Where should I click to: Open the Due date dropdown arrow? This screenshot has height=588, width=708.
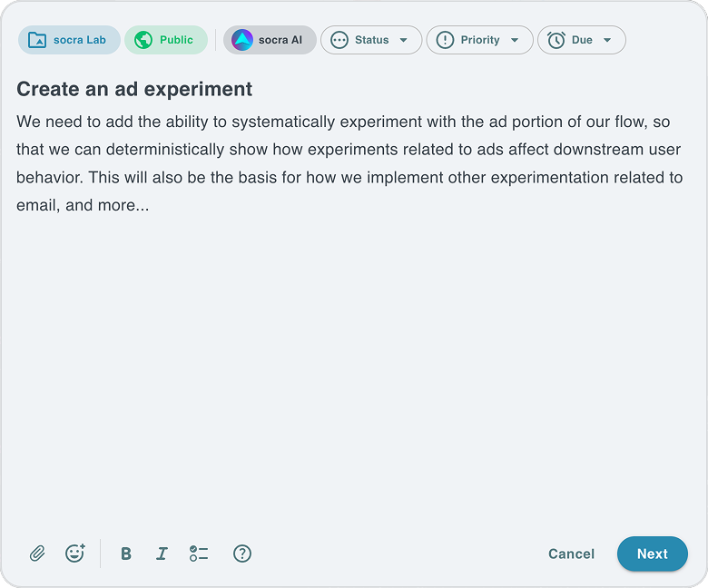point(607,40)
